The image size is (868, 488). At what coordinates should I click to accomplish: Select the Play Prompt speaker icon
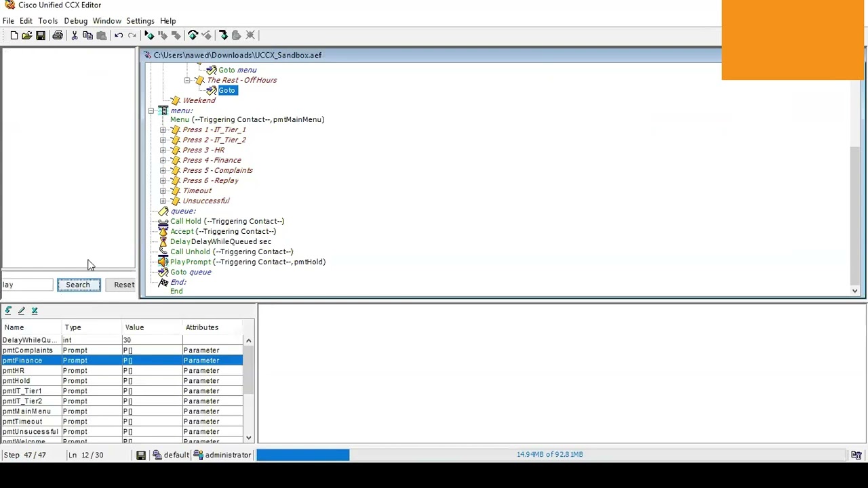coord(163,262)
